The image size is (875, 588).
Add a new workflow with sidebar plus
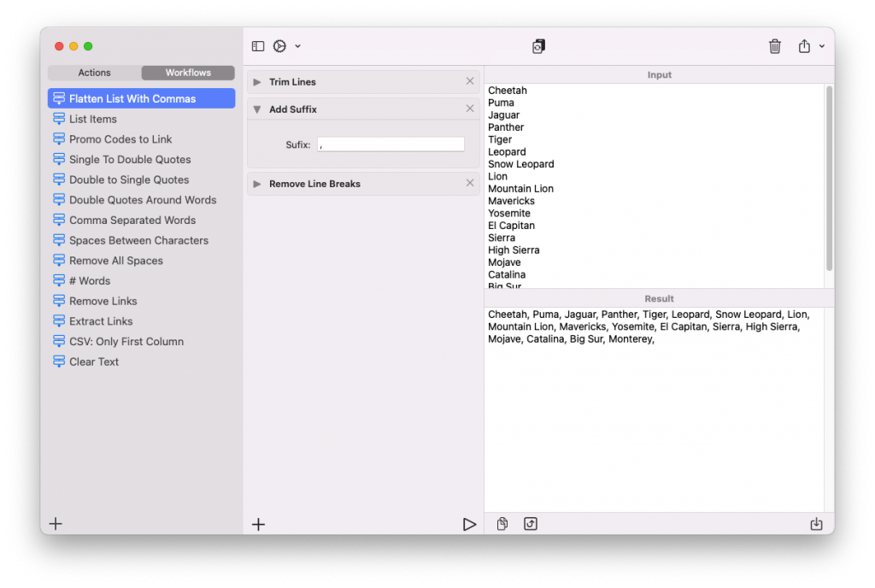tap(56, 523)
